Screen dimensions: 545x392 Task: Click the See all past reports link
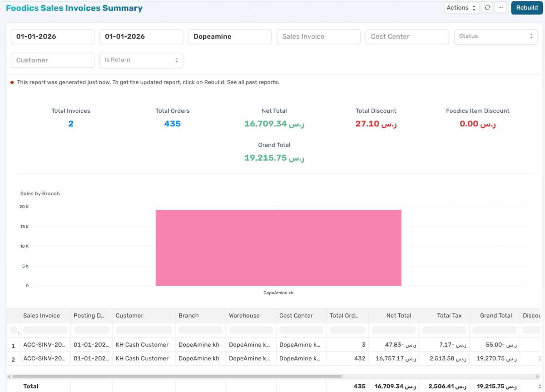pos(254,82)
